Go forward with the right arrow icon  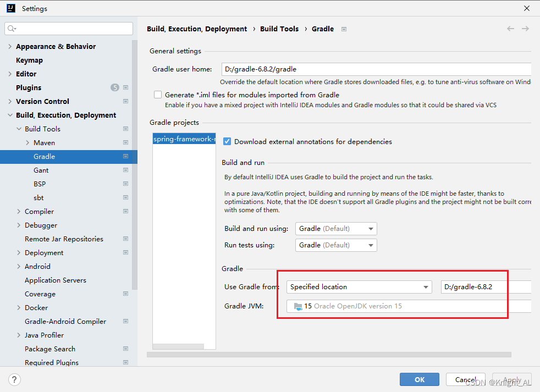(x=525, y=29)
